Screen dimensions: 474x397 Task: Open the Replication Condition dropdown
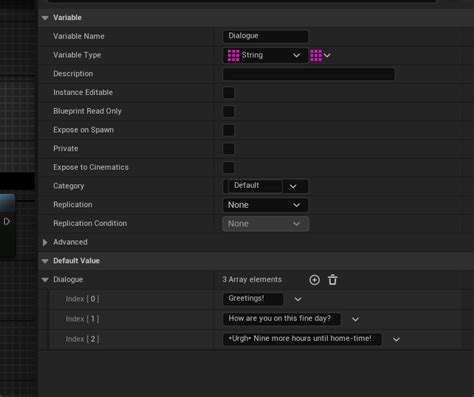265,224
